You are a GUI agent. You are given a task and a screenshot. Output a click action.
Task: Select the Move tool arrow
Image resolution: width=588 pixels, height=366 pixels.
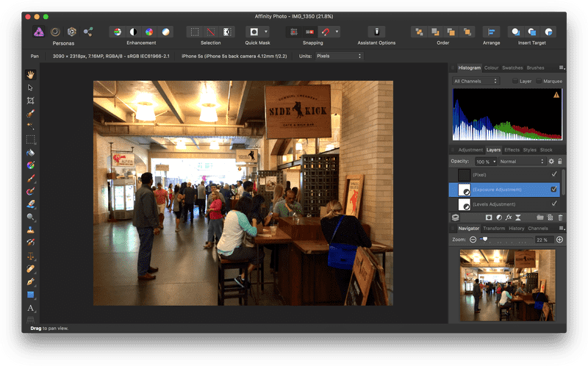tap(31, 87)
